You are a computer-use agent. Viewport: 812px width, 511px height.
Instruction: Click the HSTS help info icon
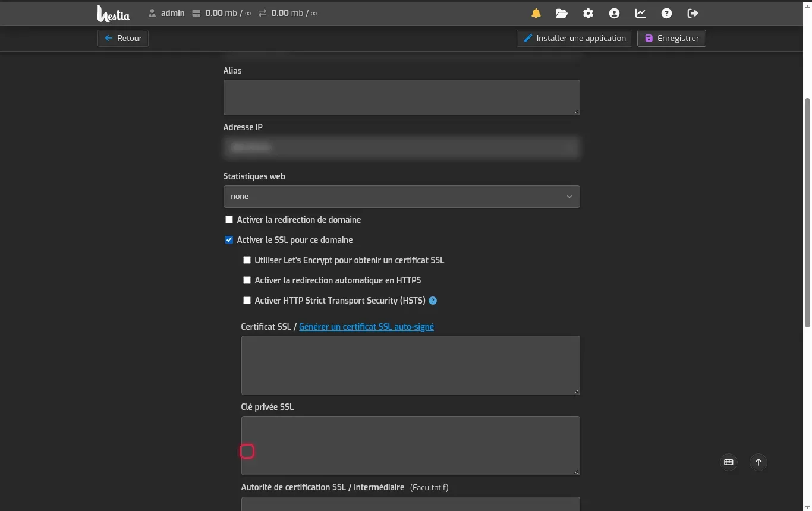433,301
